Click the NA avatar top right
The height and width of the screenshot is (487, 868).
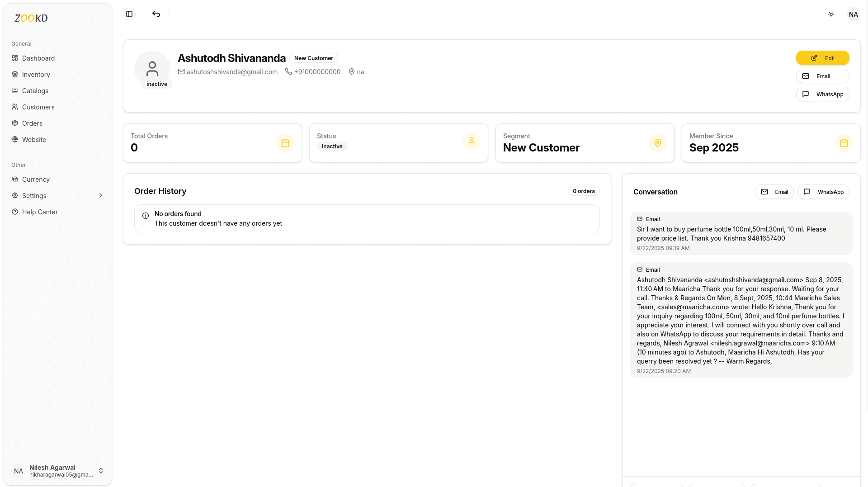click(853, 14)
